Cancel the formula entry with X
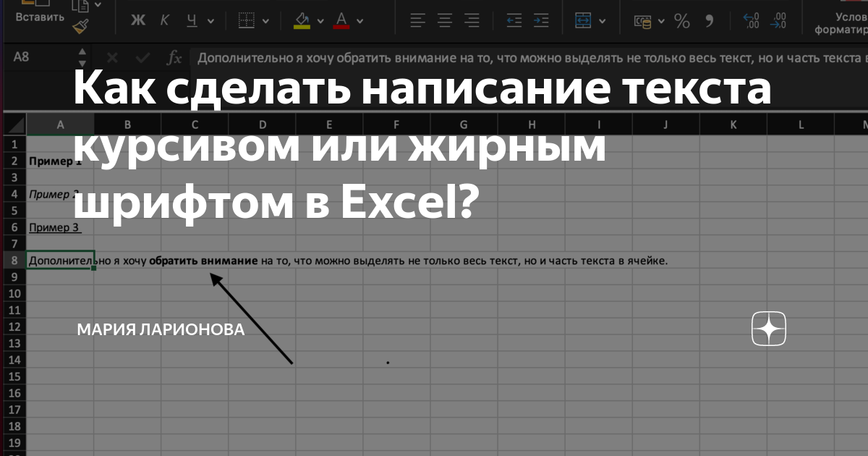 112,58
